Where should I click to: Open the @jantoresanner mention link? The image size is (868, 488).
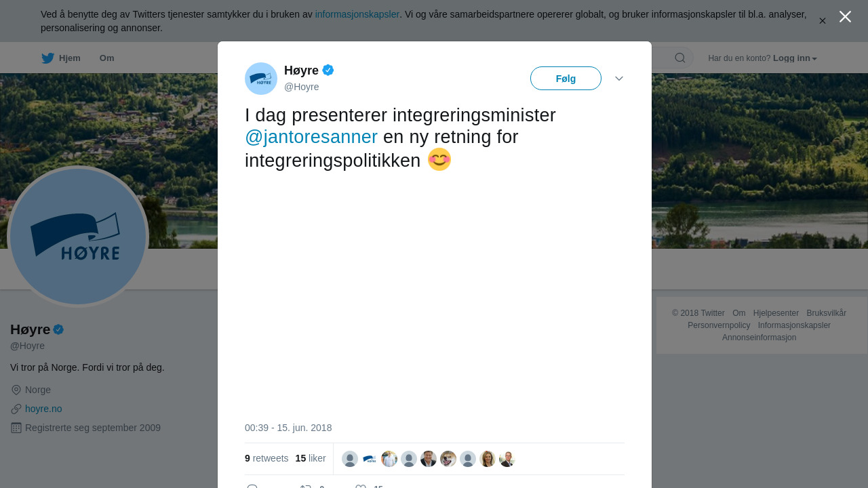(x=311, y=137)
